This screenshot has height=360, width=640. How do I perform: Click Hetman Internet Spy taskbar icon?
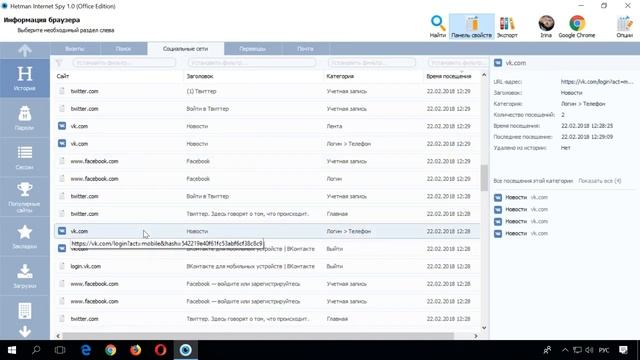click(x=186, y=350)
